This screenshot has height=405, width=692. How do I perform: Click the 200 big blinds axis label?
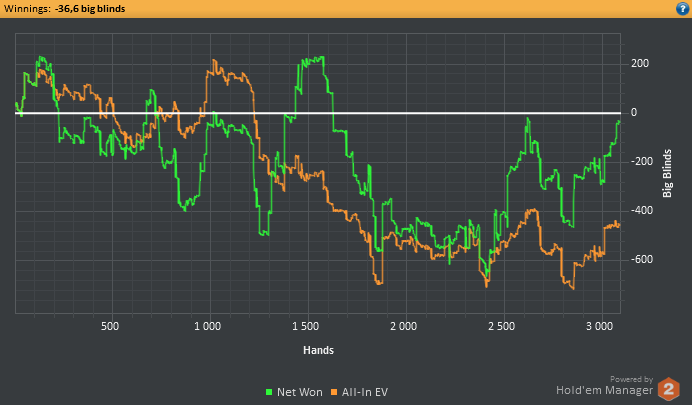(640, 64)
